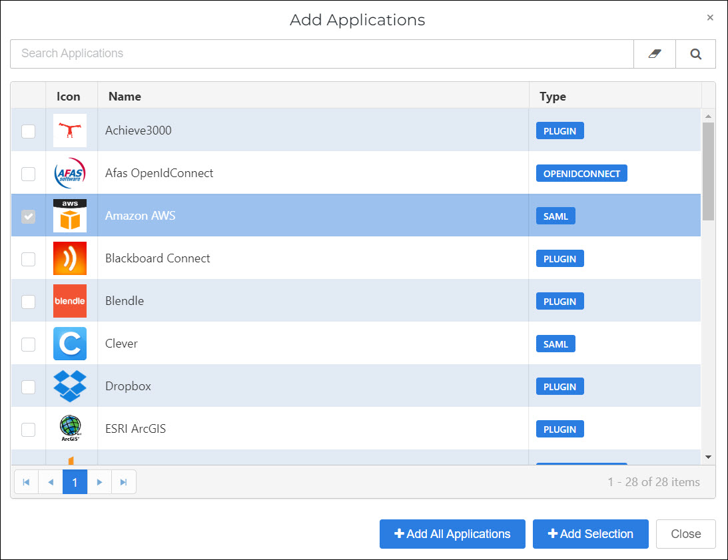728x560 pixels.
Task: Go to the previous page of results
Action: click(x=51, y=482)
